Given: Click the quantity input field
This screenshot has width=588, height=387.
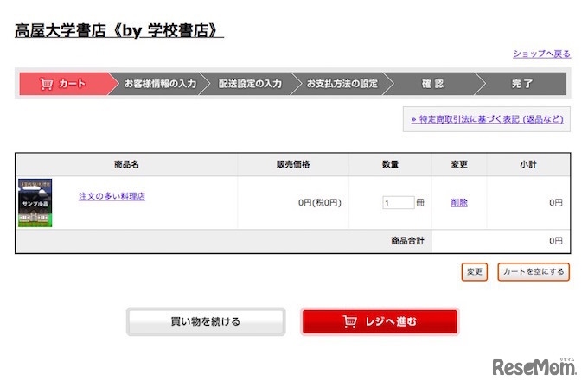Looking at the screenshot, I should pos(398,203).
